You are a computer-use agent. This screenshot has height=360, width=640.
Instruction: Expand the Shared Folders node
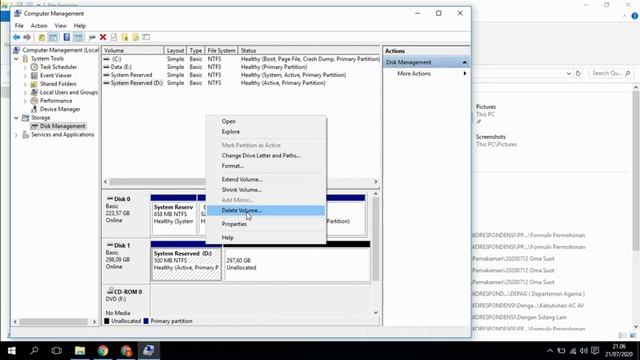pyautogui.click(x=25, y=84)
